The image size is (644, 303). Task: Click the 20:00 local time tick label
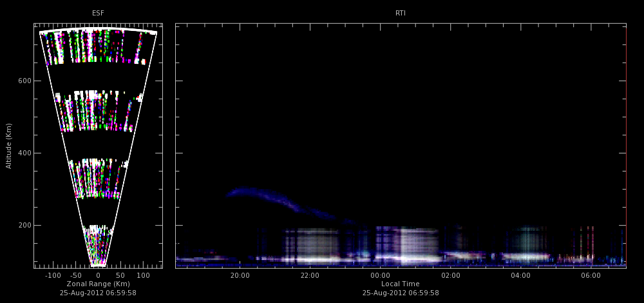click(240, 275)
